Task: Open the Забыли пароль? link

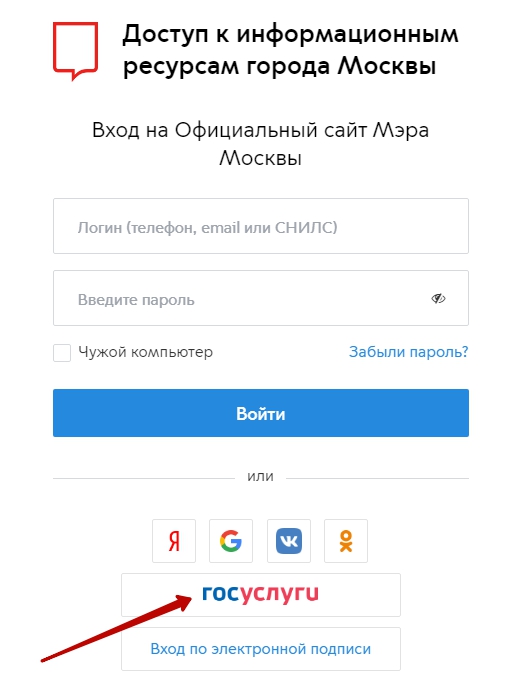Action: (x=409, y=352)
